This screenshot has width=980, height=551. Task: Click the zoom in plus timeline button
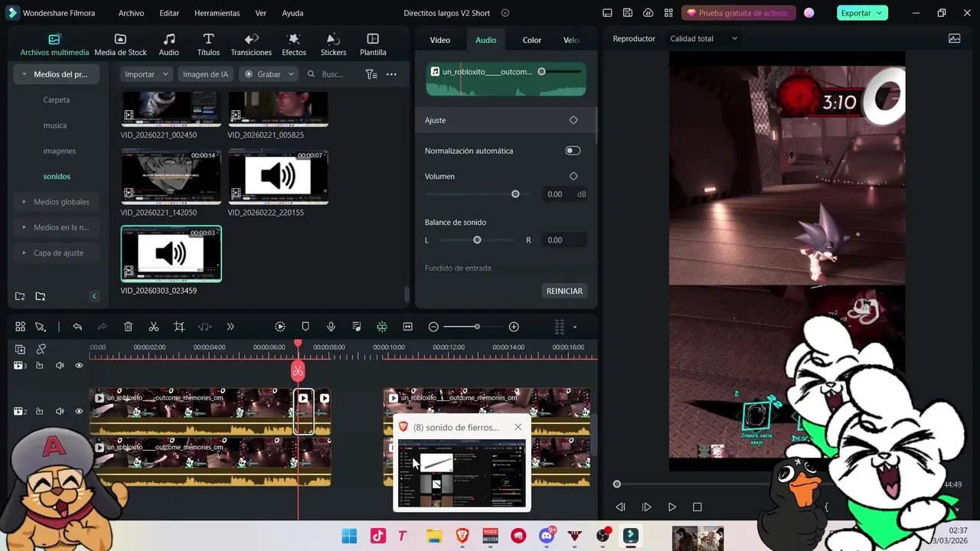pyautogui.click(x=514, y=327)
